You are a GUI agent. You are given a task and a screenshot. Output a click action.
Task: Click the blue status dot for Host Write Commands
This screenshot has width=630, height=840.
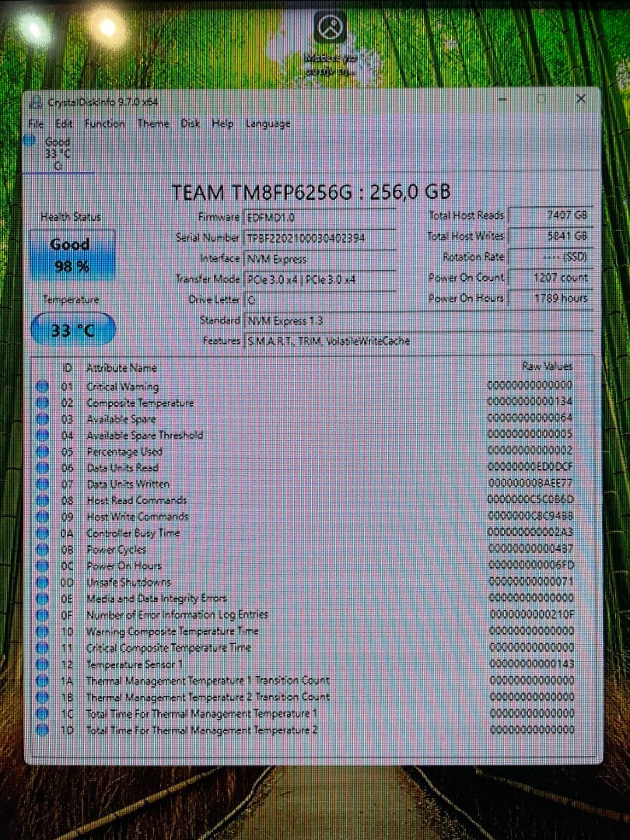(42, 517)
